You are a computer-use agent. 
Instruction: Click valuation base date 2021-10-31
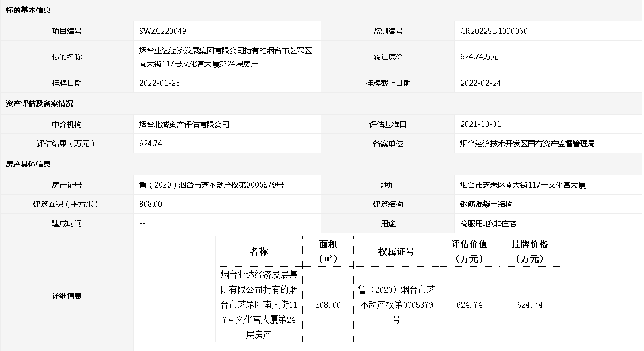[481, 124]
